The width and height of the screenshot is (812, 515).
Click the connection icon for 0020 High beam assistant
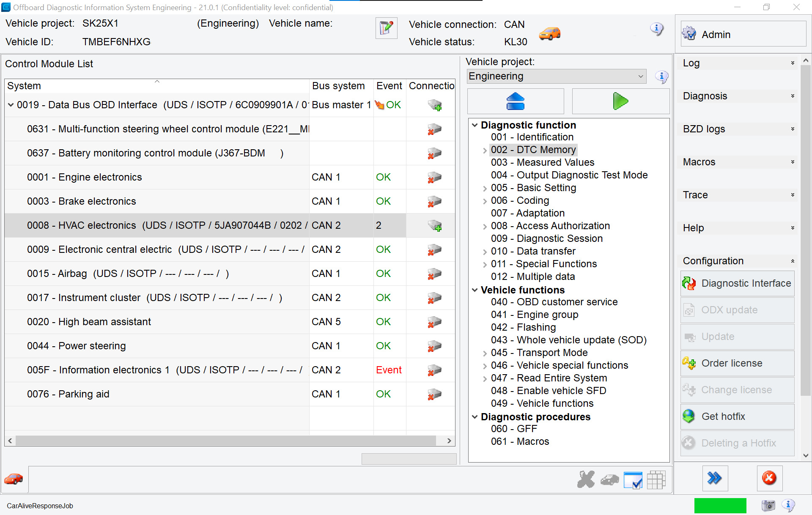434,322
